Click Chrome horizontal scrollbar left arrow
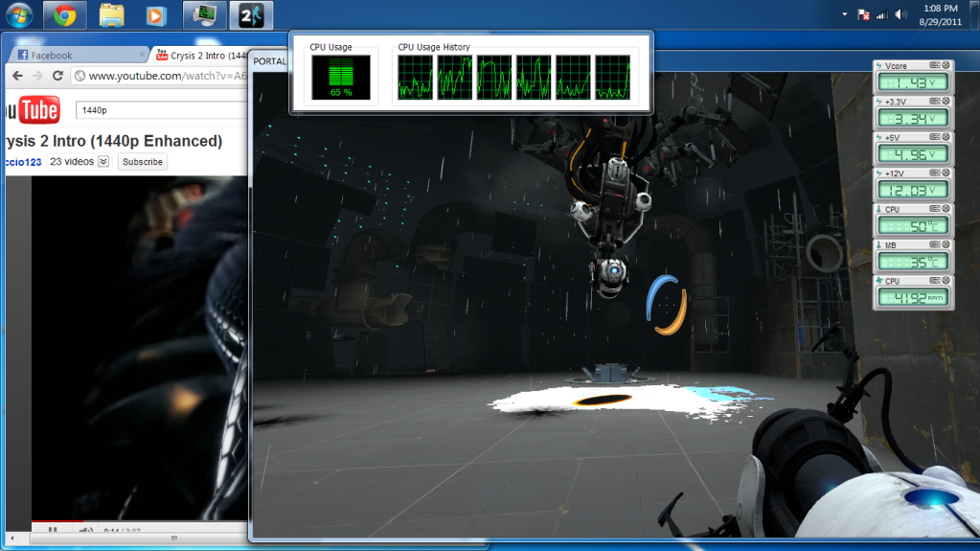Image resolution: width=980 pixels, height=551 pixels. (x=12, y=538)
